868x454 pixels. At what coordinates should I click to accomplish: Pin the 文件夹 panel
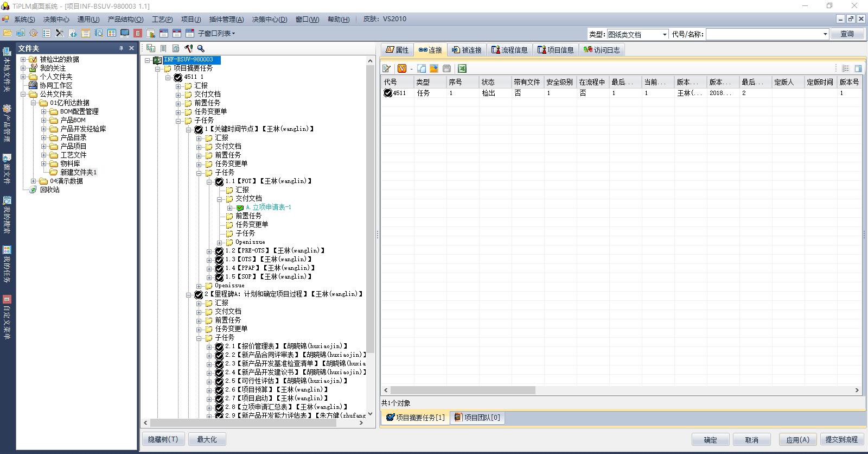click(121, 48)
